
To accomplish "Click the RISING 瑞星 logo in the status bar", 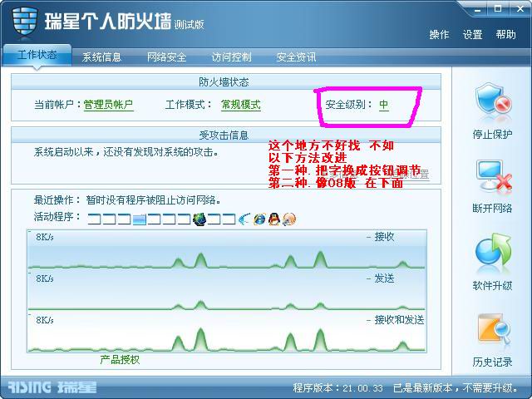I will pyautogui.click(x=52, y=387).
